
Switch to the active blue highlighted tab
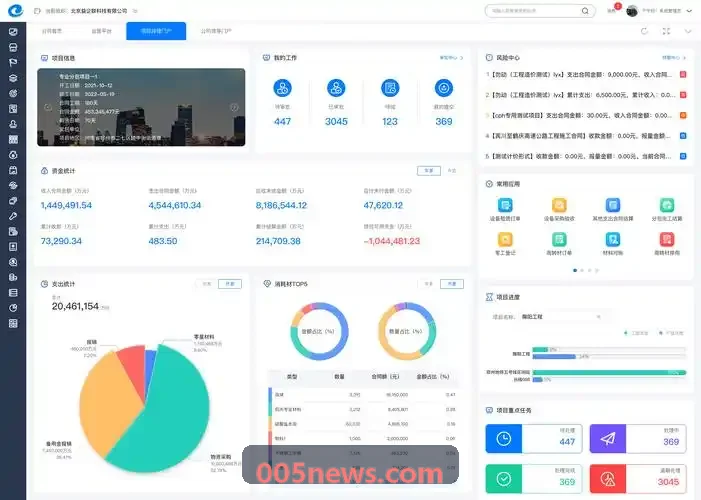(x=156, y=31)
